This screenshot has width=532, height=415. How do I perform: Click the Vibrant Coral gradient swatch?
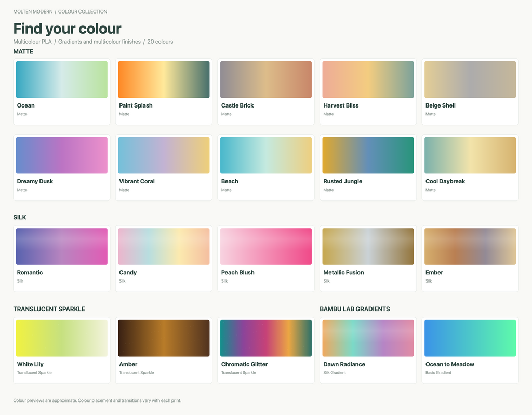[164, 155]
